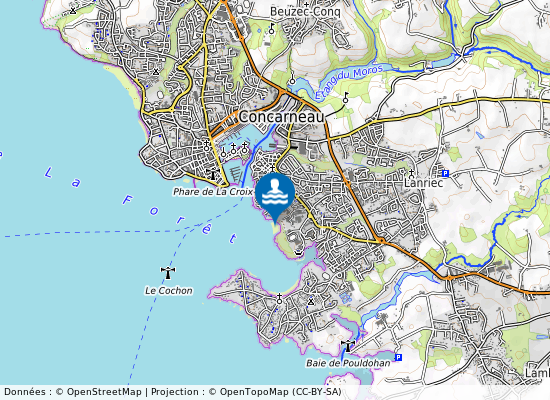This screenshot has width=550, height=400.
Task: Click the Le Cochon label
Action: pyautogui.click(x=169, y=291)
